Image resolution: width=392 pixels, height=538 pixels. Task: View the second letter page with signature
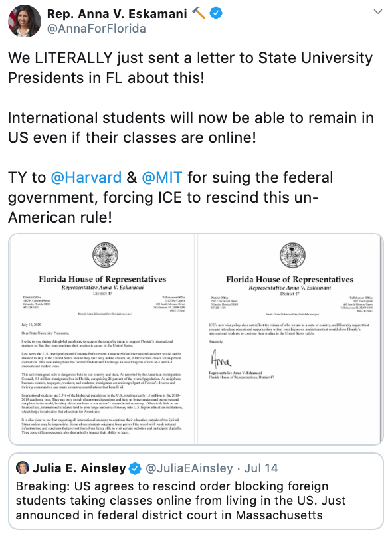point(290,339)
